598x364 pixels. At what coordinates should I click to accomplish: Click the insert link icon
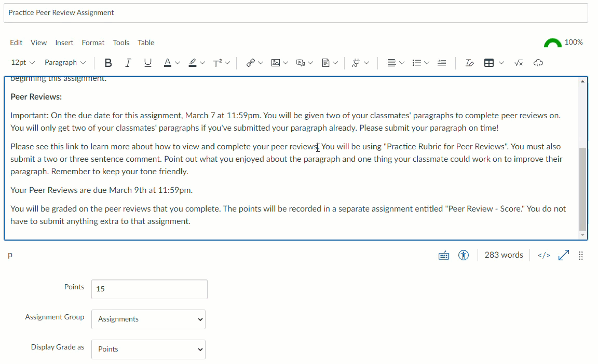coord(251,63)
